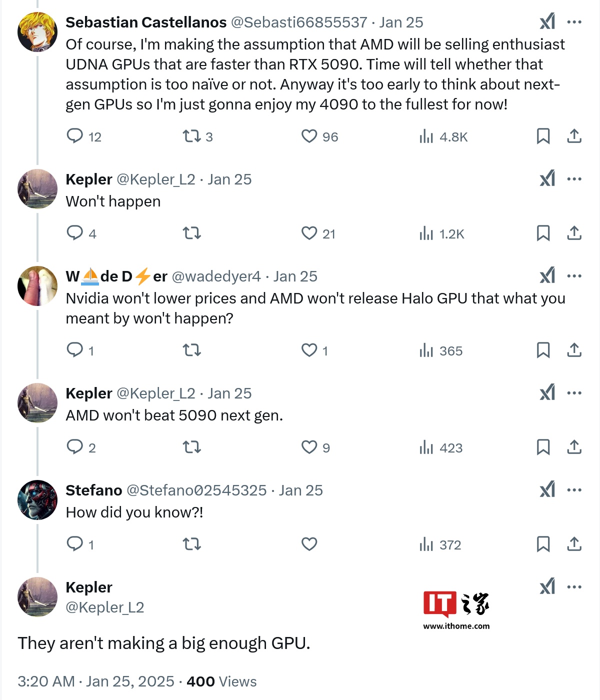Share Kepler's 'Won't happen' tweet
Viewport: 600px width, 700px height.
574,233
